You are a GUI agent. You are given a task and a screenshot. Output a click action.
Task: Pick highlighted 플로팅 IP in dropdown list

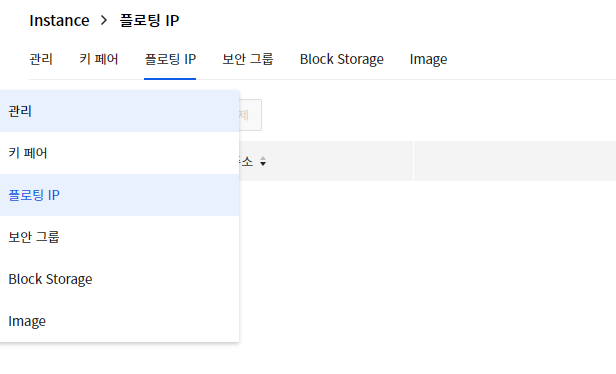coord(119,195)
